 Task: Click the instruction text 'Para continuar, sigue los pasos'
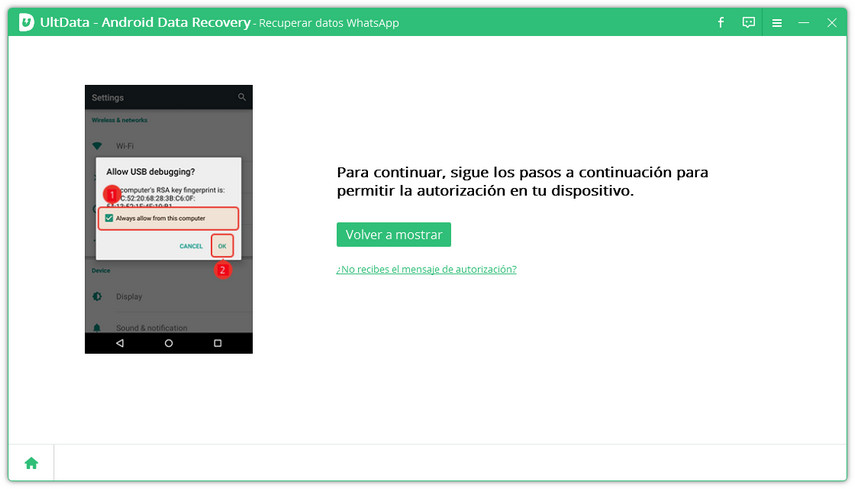pyautogui.click(x=522, y=182)
